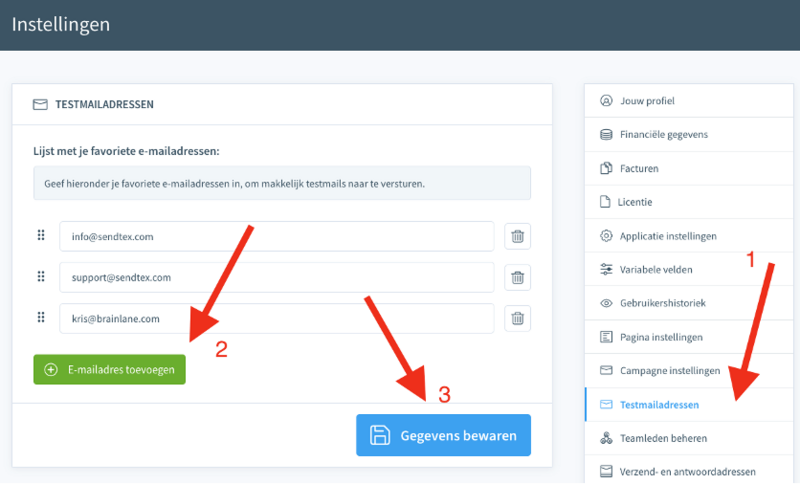Click the Financiële gegevens database icon
The image size is (800, 484).
605,135
